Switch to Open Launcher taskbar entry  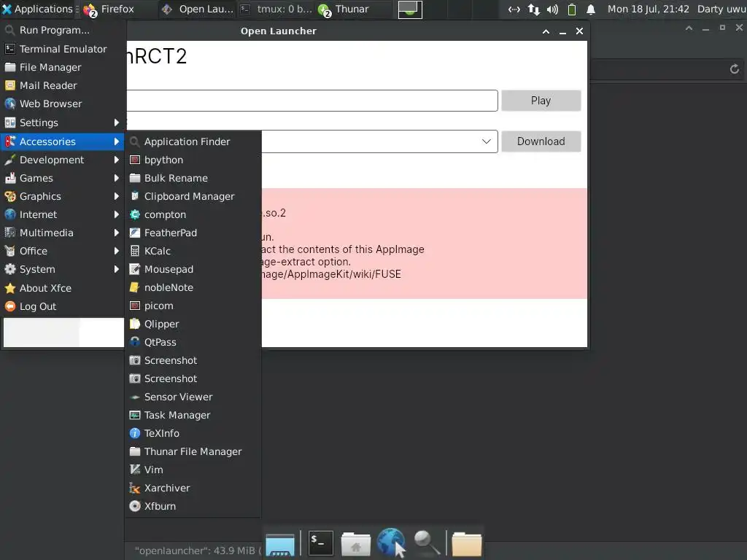point(198,9)
